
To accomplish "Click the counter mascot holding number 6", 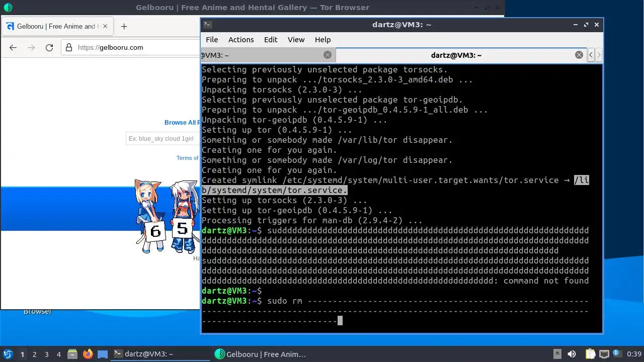I will [150, 216].
